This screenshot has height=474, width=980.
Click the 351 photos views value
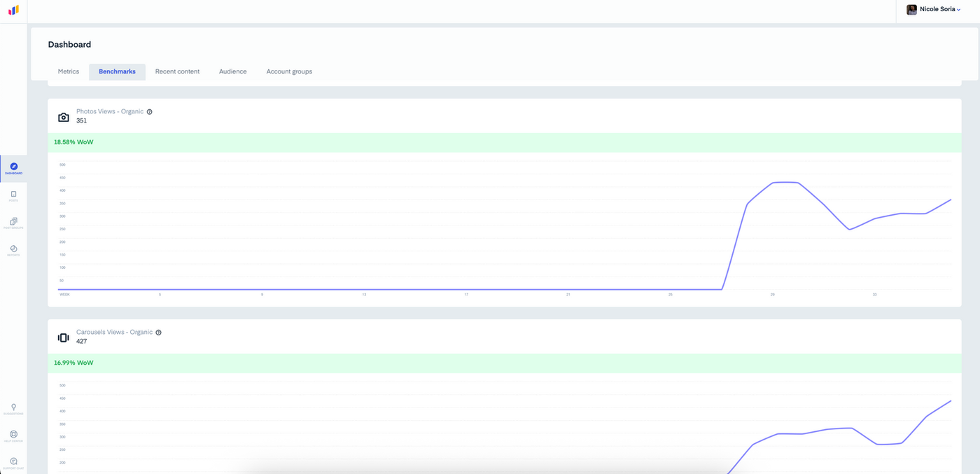coord(82,121)
